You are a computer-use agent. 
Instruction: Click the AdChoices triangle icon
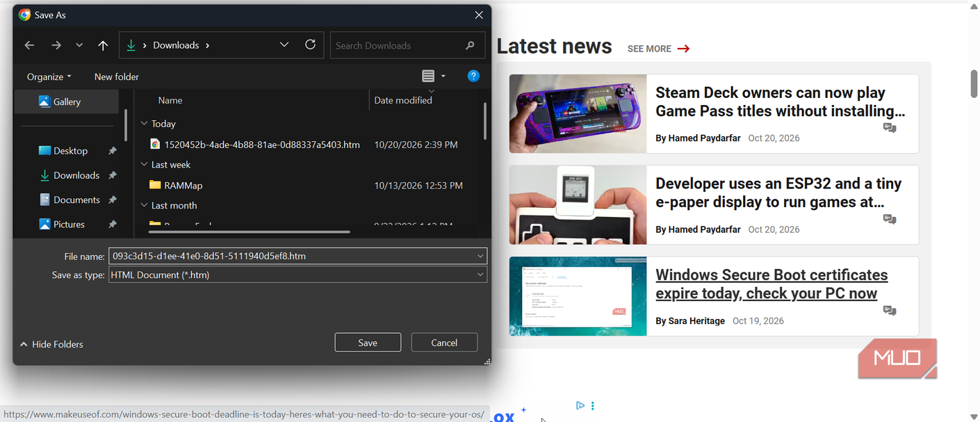click(580, 405)
